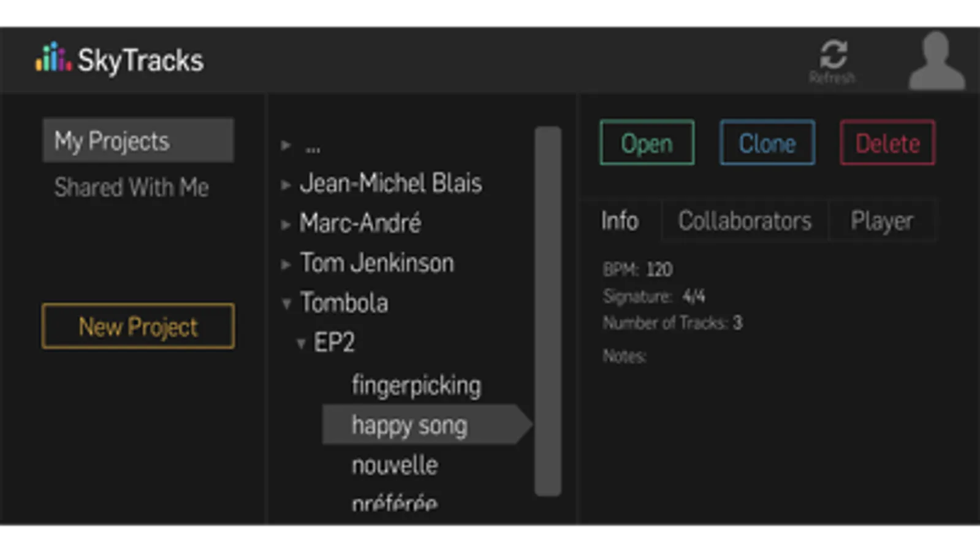Click the SkyTracks logo icon
The height and width of the screenshot is (552, 980).
pyautogui.click(x=53, y=58)
